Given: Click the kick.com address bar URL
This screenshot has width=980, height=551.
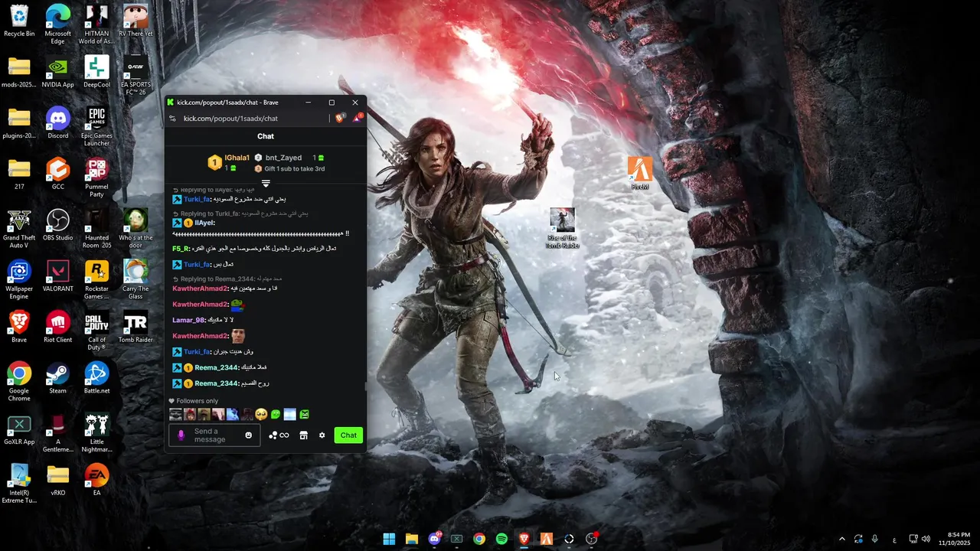Looking at the screenshot, I should (x=230, y=119).
